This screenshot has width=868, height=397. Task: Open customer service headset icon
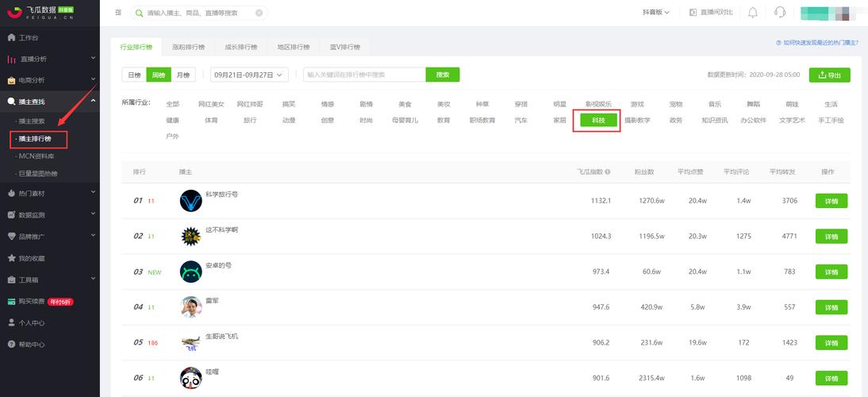point(780,13)
